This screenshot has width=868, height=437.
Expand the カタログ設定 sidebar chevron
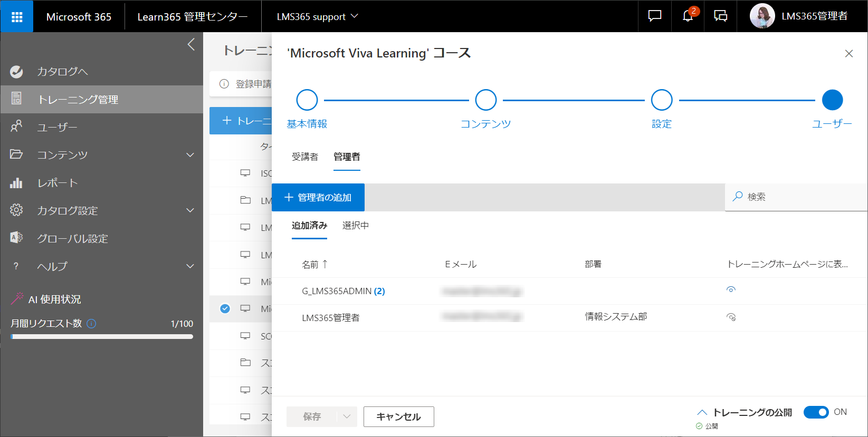click(190, 210)
